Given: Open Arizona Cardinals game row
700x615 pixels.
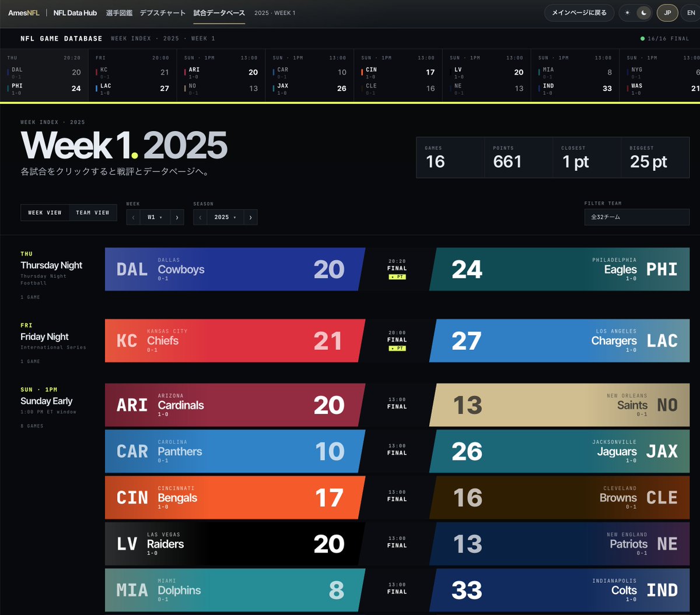Looking at the screenshot, I should [x=235, y=405].
